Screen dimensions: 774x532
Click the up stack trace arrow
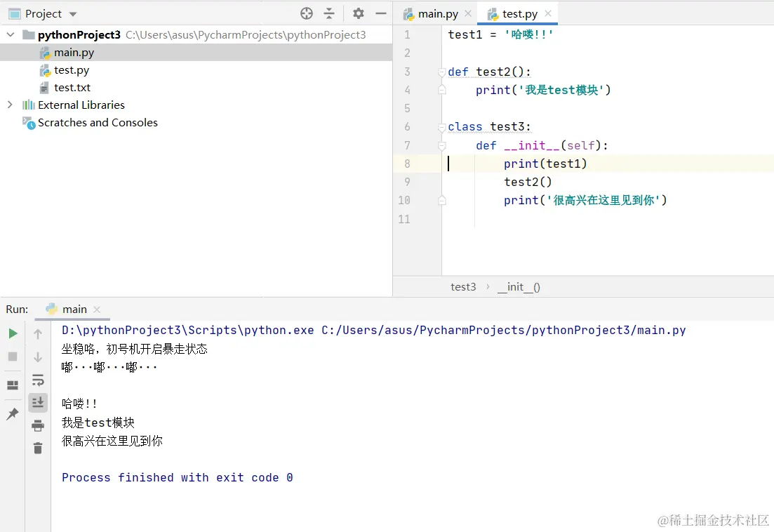click(37, 334)
